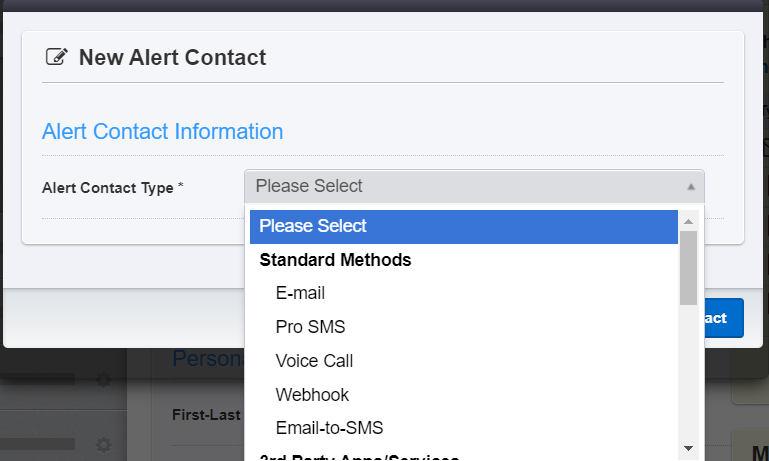Image resolution: width=769 pixels, height=461 pixels.
Task: Click the First-Last label behind the dialog
Action: click(x=206, y=413)
